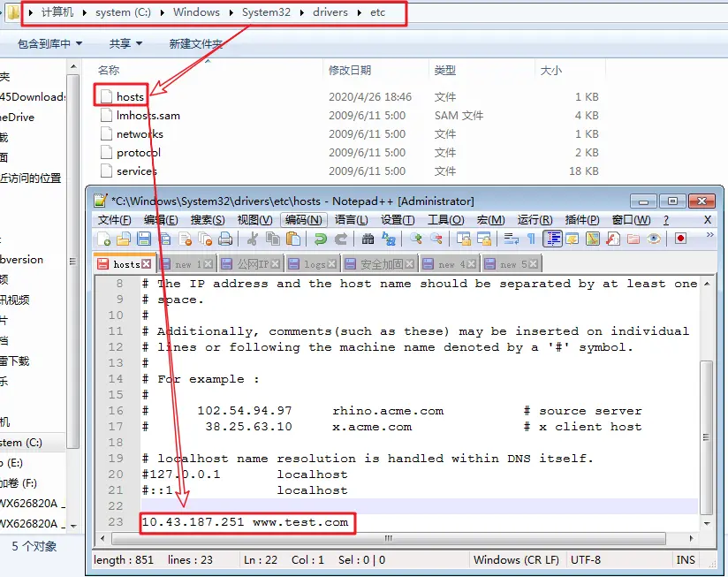
Task: Expand hidden toolbar items chevron
Action: (x=710, y=235)
